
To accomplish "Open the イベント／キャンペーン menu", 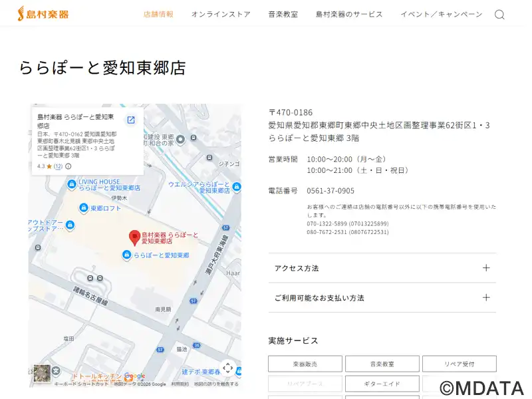I will pos(441,14).
